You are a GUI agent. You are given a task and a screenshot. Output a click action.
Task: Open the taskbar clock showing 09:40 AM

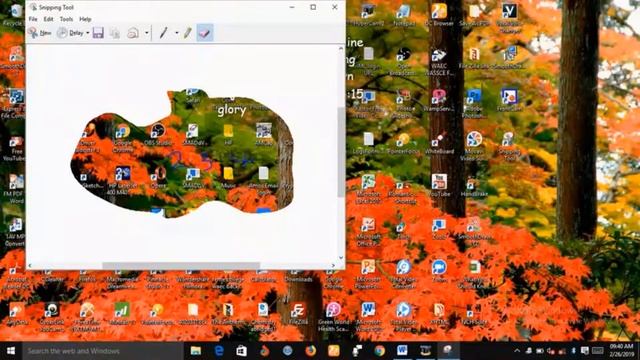click(622, 351)
